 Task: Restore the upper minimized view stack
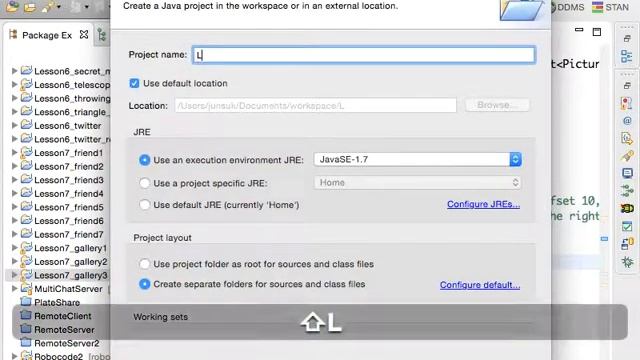tap(627, 39)
